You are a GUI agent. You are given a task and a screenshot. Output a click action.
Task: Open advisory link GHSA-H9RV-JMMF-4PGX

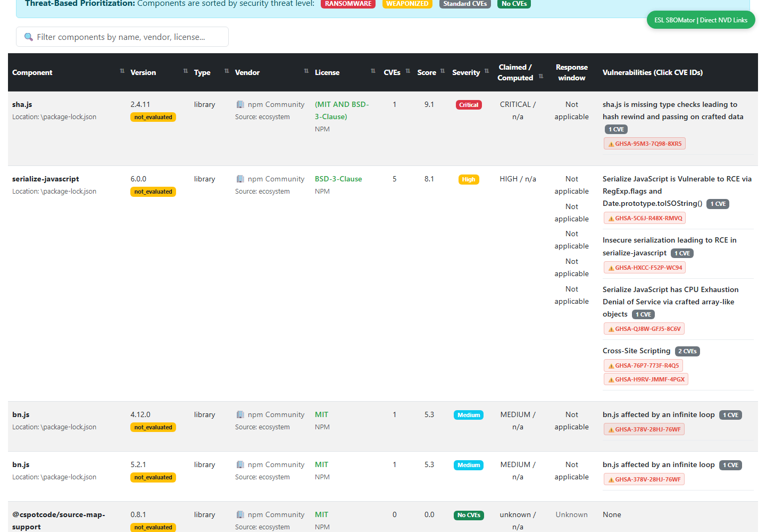tap(646, 379)
